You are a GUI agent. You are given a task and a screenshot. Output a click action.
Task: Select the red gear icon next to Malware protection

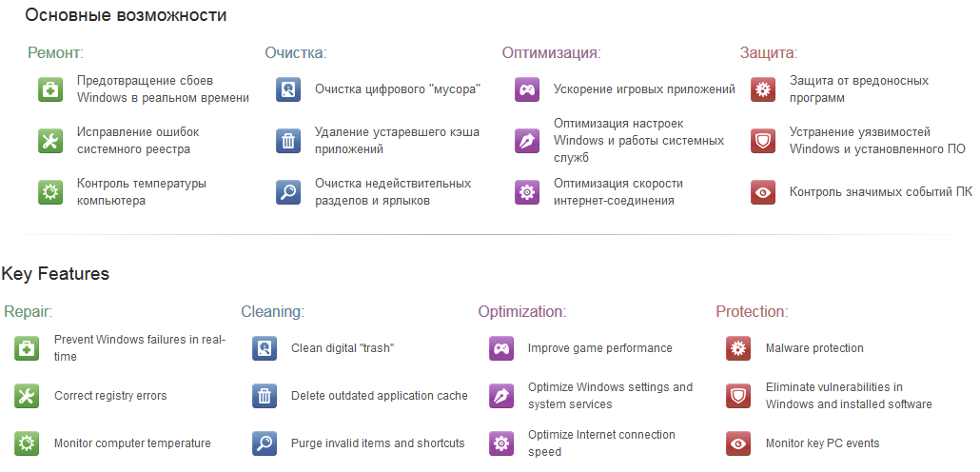738,348
